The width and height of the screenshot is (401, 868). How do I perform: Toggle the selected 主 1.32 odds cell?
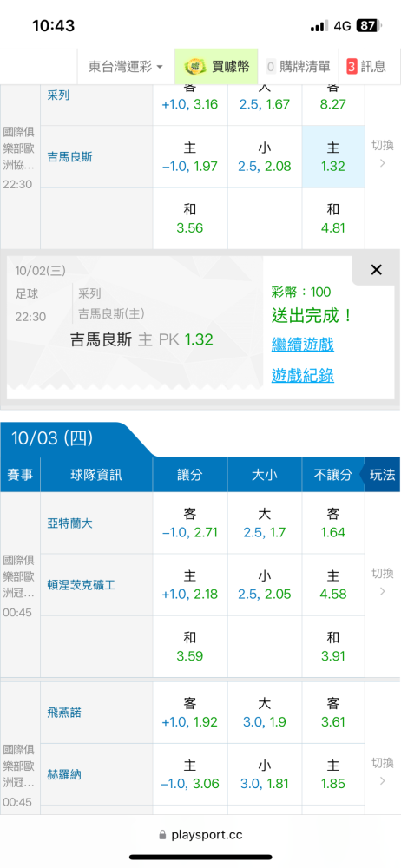click(x=333, y=156)
